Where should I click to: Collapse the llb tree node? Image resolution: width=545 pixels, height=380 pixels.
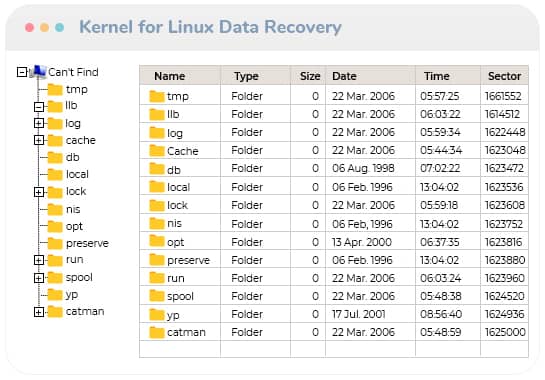tap(39, 107)
